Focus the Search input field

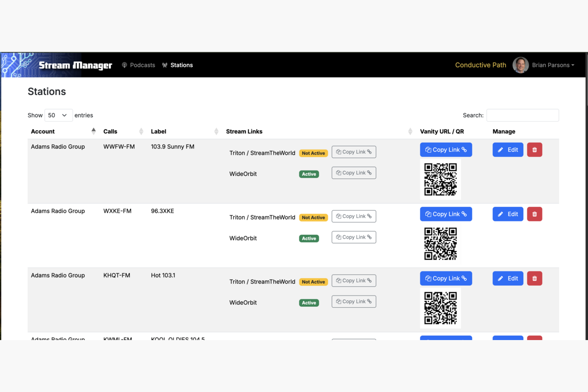coord(522,115)
